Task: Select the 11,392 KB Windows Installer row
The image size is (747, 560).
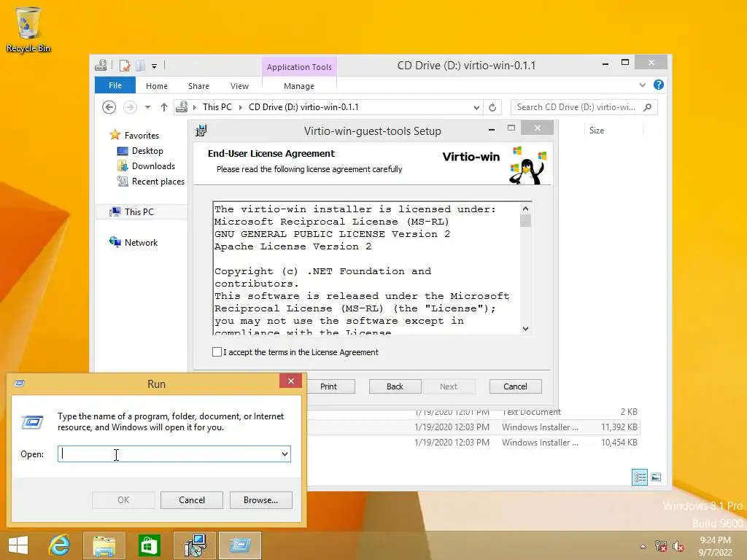Action: 474,427
